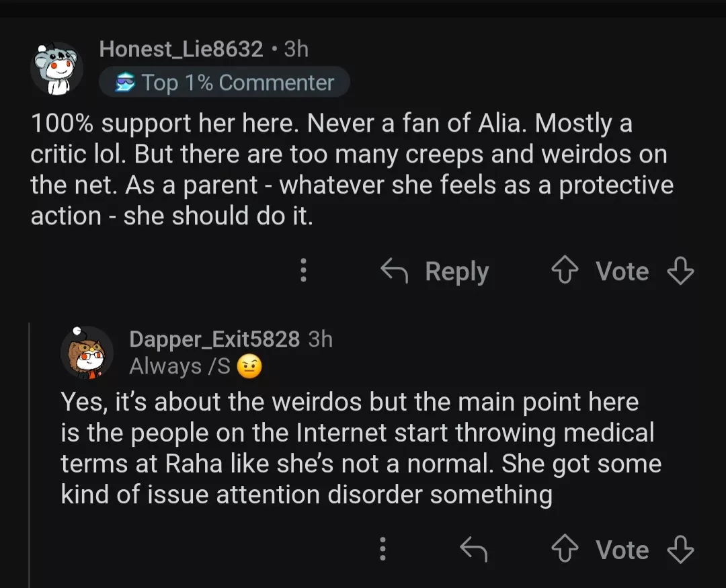Reply to Honest_Lie8632's comment

pyautogui.click(x=436, y=271)
